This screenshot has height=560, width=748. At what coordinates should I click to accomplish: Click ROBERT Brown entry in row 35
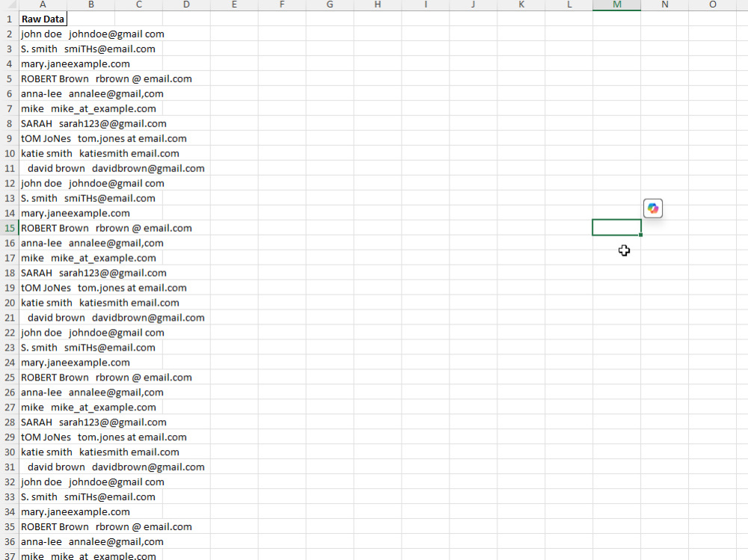coord(106,527)
